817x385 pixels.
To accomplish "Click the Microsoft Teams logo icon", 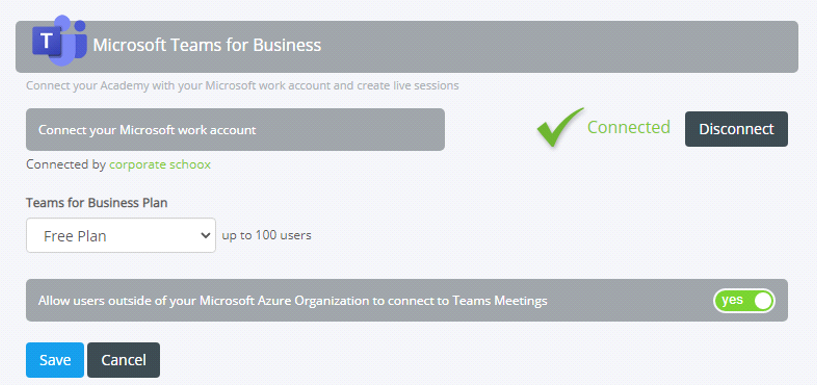I will point(59,41).
